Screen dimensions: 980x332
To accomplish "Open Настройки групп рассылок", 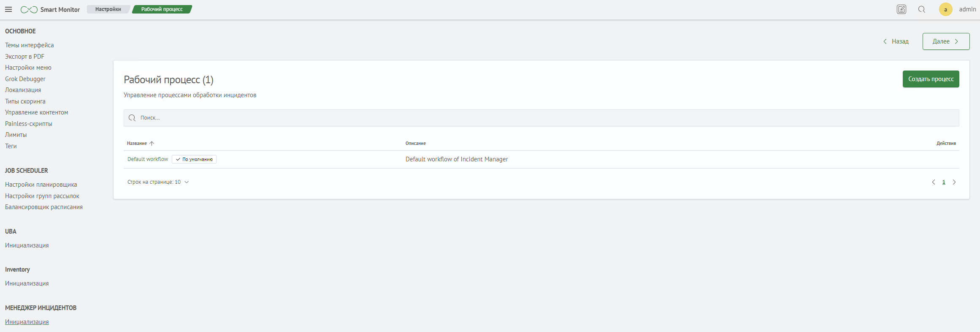I will 42,196.
